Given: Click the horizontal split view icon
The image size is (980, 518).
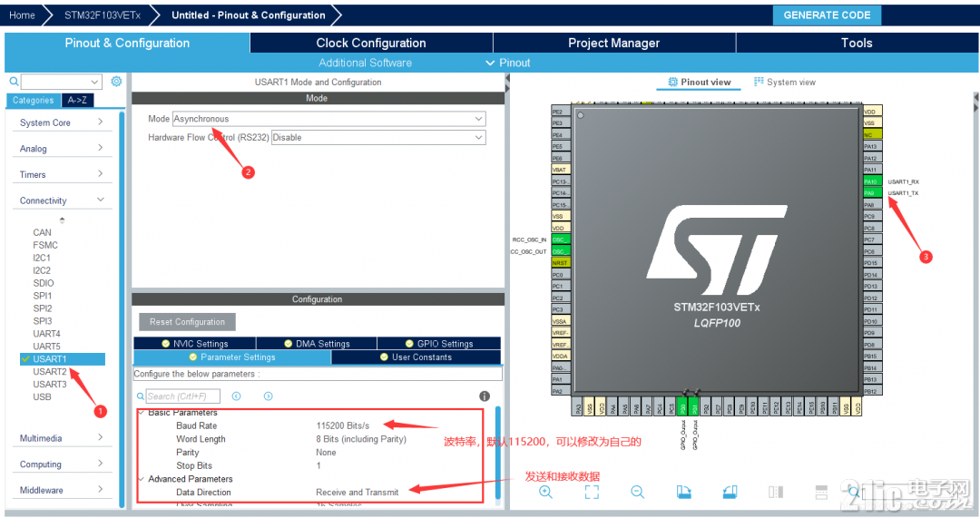Looking at the screenshot, I should (821, 492).
